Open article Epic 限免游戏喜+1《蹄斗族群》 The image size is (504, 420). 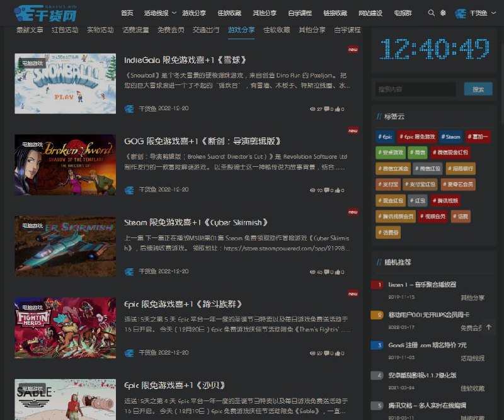pyautogui.click(x=183, y=304)
